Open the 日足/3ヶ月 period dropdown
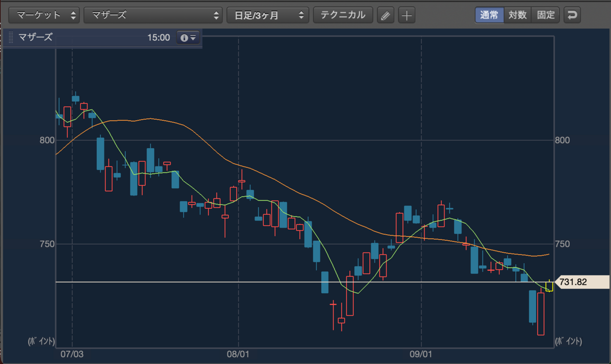 click(x=268, y=15)
